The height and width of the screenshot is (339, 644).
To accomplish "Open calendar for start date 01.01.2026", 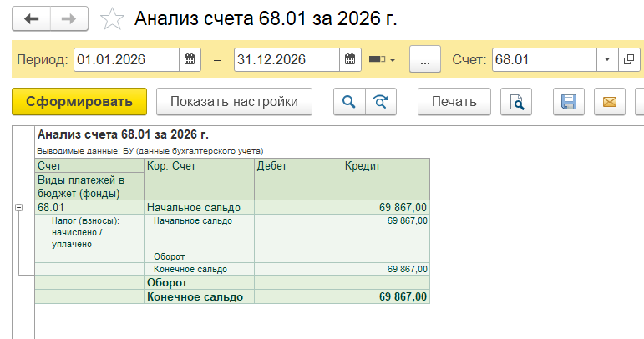I will (190, 60).
